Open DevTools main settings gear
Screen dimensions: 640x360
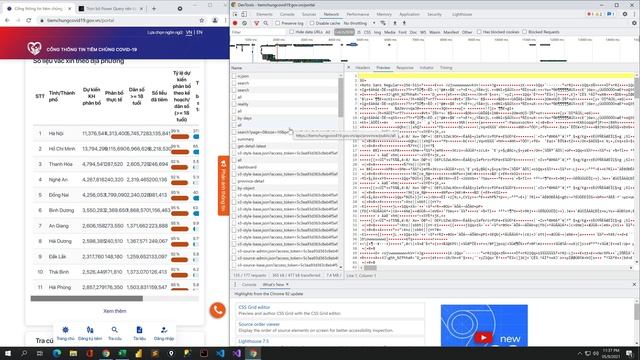pos(625,14)
